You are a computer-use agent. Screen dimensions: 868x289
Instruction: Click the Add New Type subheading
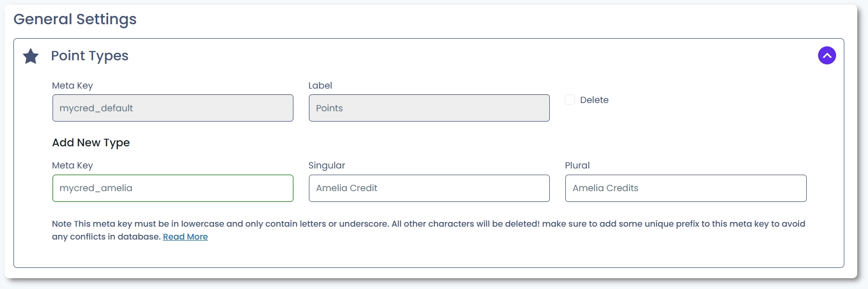coord(91,143)
